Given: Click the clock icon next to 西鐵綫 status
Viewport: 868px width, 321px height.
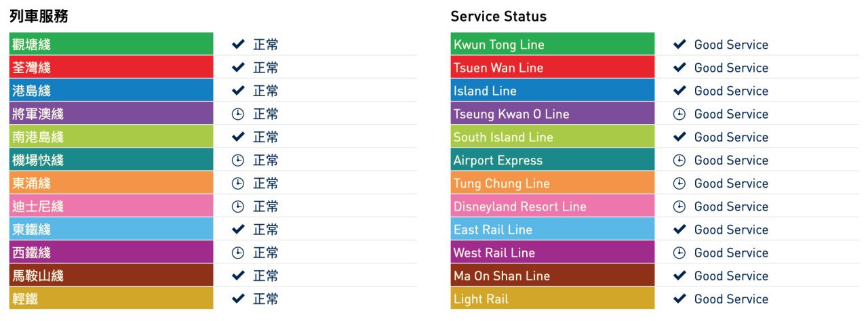Looking at the screenshot, I should [x=237, y=253].
